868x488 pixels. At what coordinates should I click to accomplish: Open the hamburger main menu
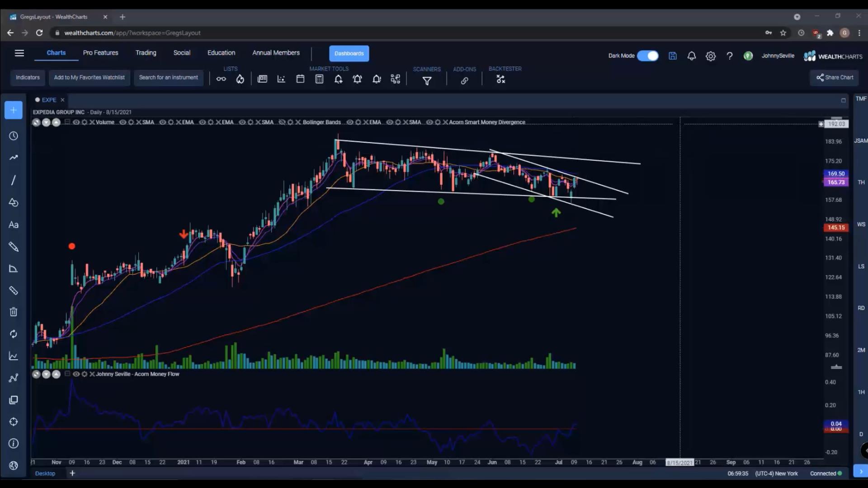click(x=19, y=53)
